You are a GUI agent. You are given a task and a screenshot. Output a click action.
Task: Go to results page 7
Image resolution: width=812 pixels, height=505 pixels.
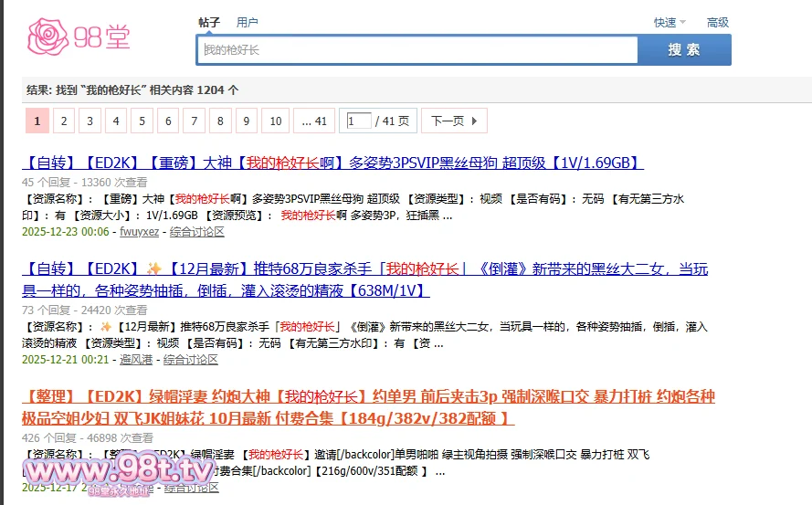[x=194, y=121]
